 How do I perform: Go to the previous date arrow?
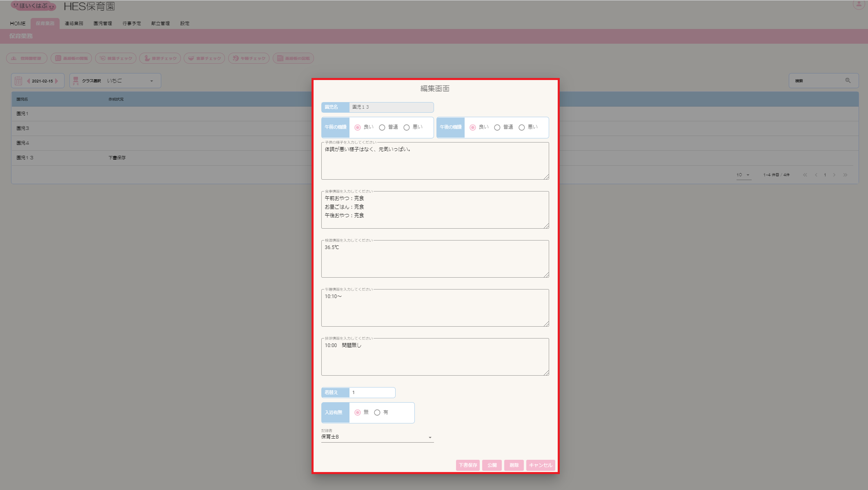[x=28, y=81]
